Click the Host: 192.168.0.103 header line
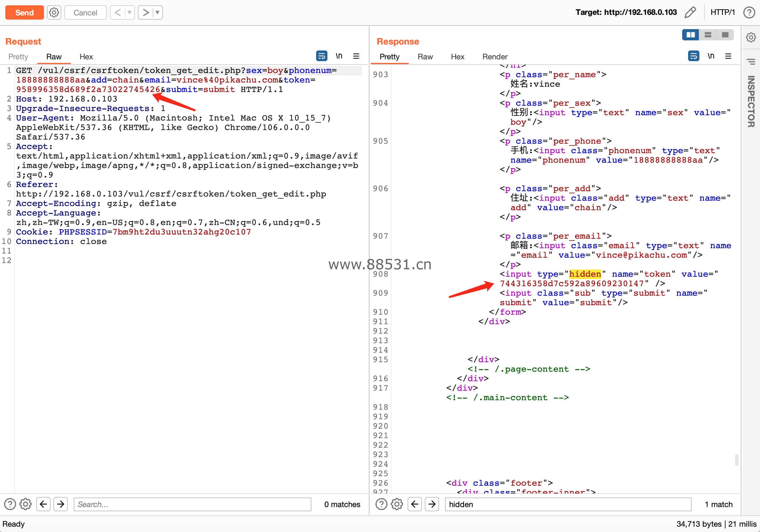 tap(67, 99)
